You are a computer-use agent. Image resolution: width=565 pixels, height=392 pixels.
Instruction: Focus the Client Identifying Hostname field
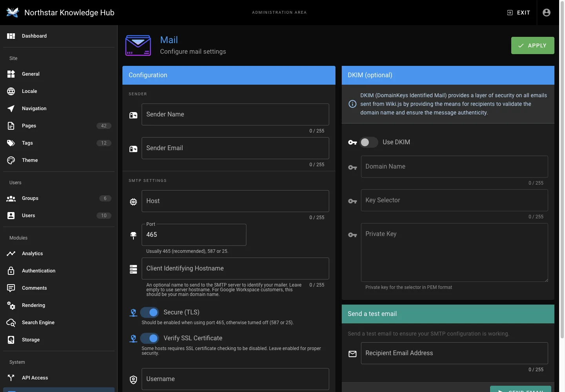[235, 269]
